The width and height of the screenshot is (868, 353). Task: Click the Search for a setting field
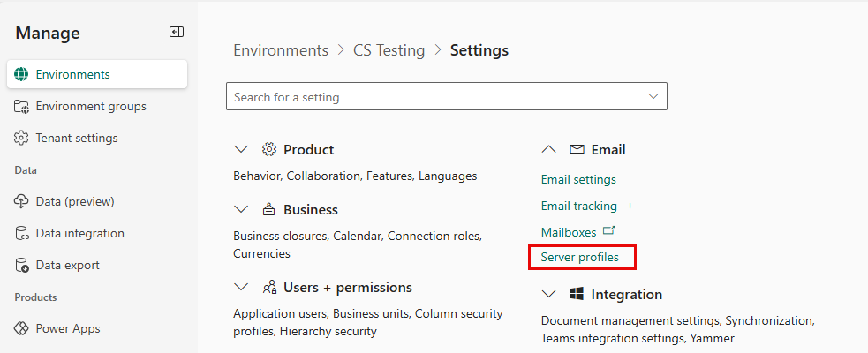point(433,96)
